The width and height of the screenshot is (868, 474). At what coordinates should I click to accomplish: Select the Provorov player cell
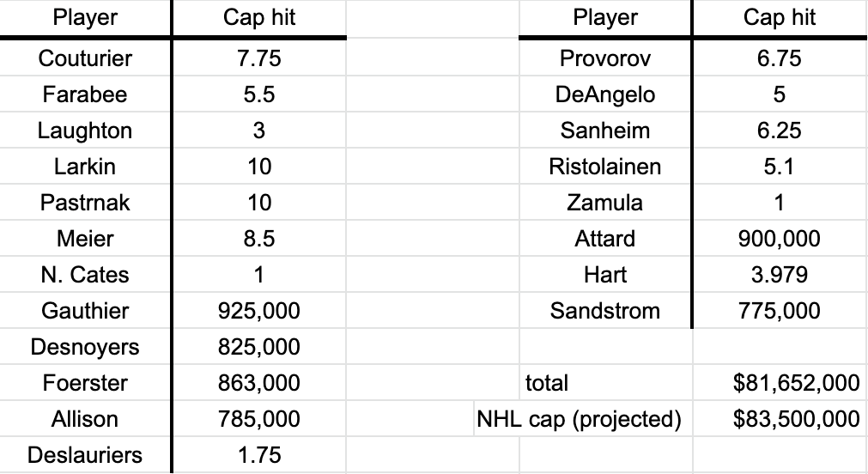pos(604,58)
